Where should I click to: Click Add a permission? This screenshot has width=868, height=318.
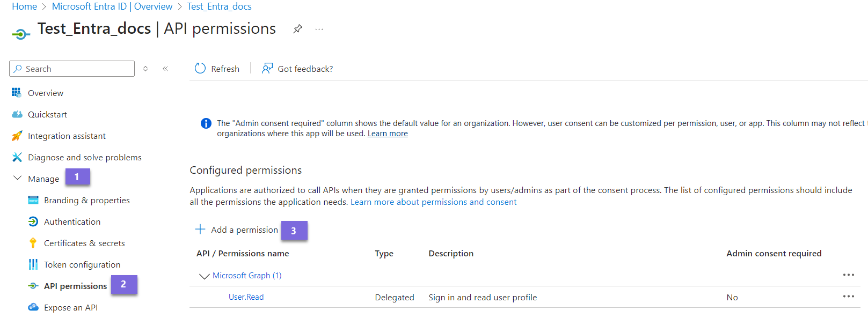click(x=237, y=229)
